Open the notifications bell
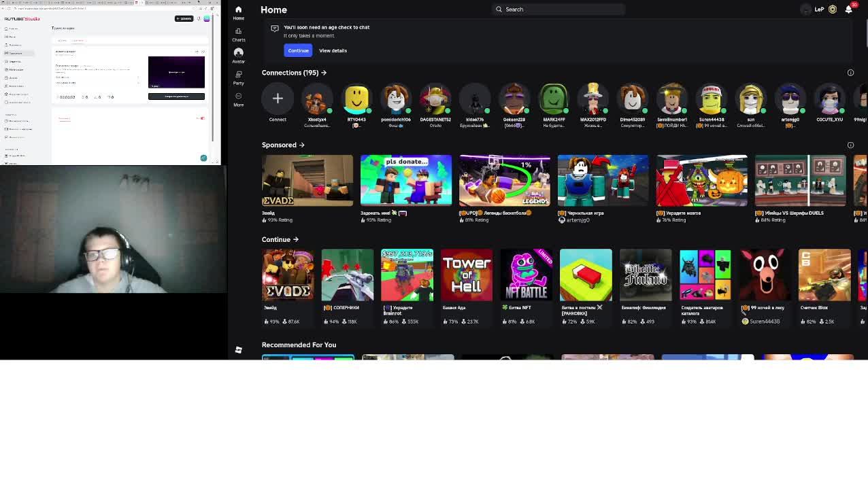This screenshot has height=488, width=868. [x=848, y=9]
